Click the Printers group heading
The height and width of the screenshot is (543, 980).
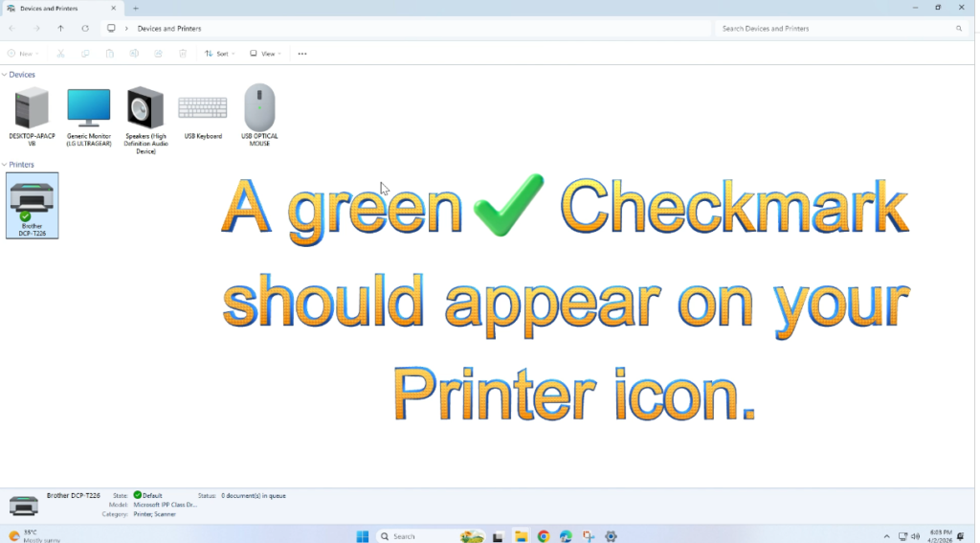point(21,165)
